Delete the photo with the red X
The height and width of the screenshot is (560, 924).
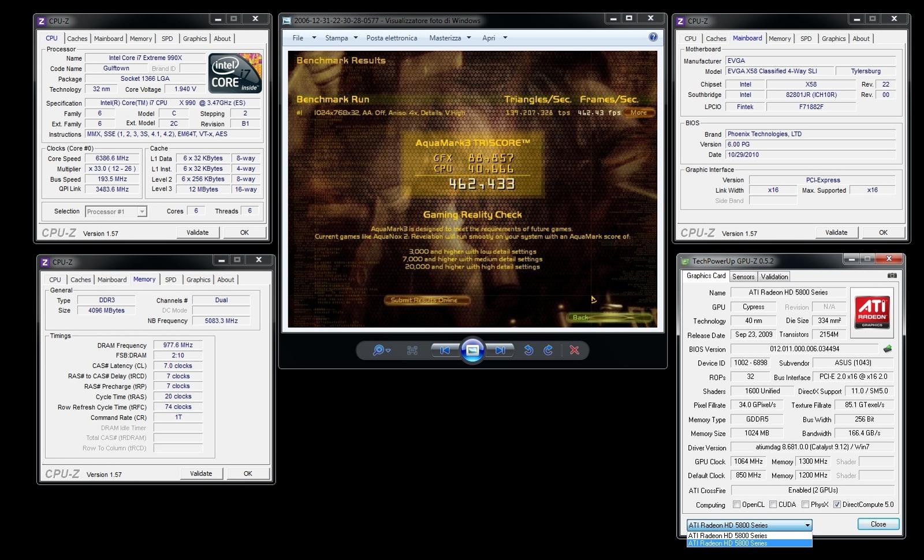coord(575,350)
